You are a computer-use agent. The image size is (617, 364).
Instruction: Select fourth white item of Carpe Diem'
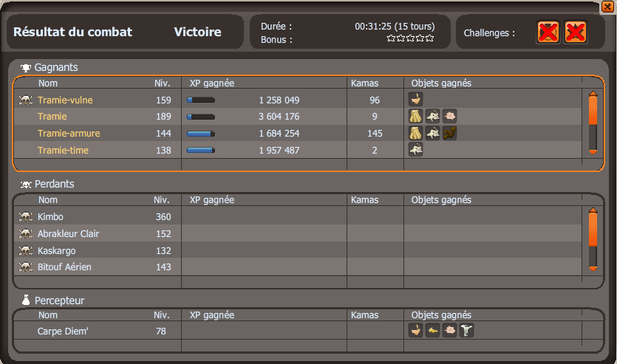(466, 331)
